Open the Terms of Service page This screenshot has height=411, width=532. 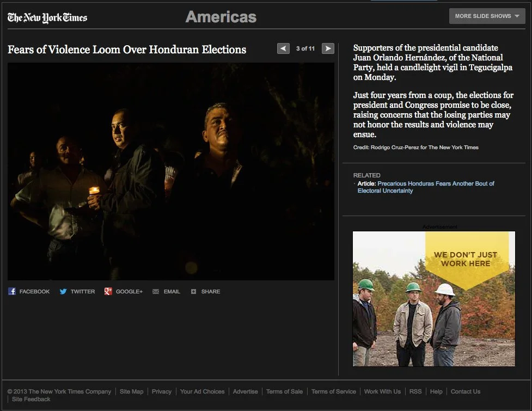[333, 391]
